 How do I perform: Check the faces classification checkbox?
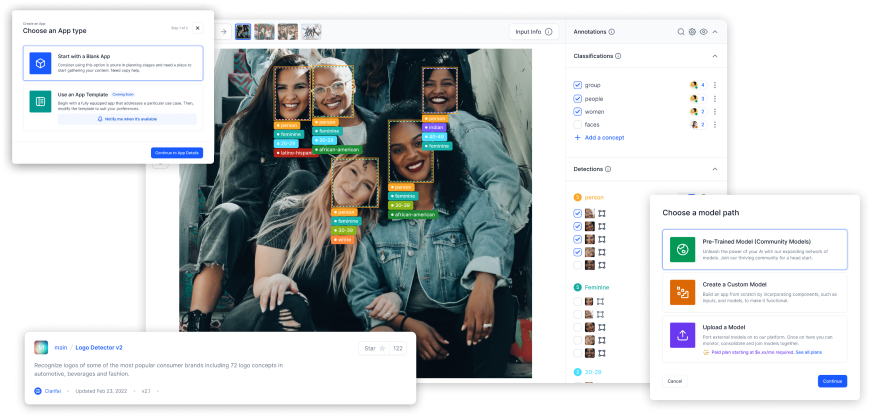click(577, 125)
